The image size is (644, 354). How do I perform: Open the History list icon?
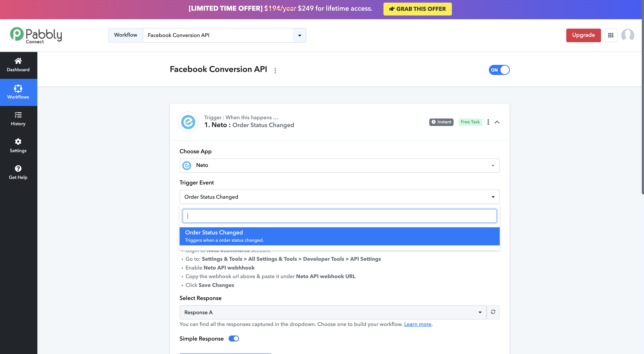pos(18,115)
